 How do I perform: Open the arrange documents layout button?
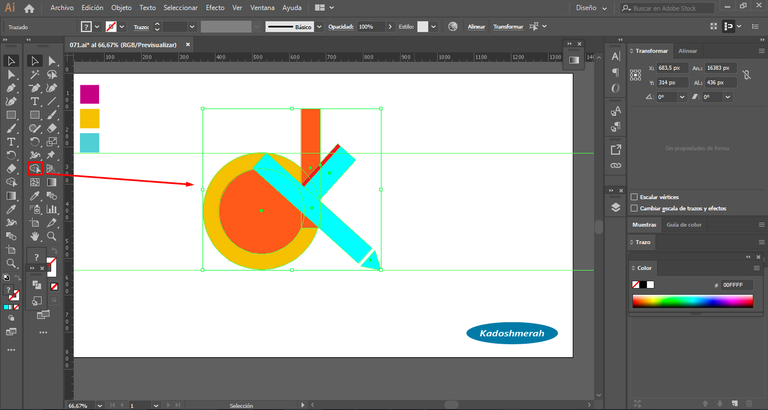click(324, 8)
